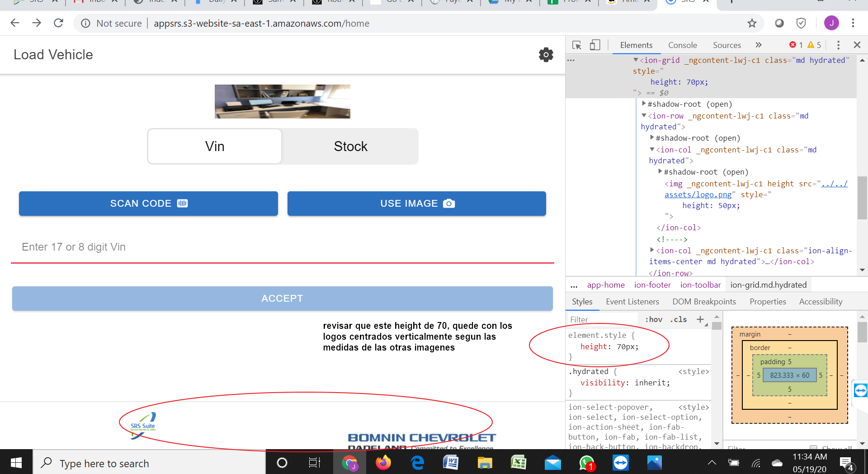The height and width of the screenshot is (474, 868).
Task: Toggle the :hov element state panel
Action: point(653,319)
